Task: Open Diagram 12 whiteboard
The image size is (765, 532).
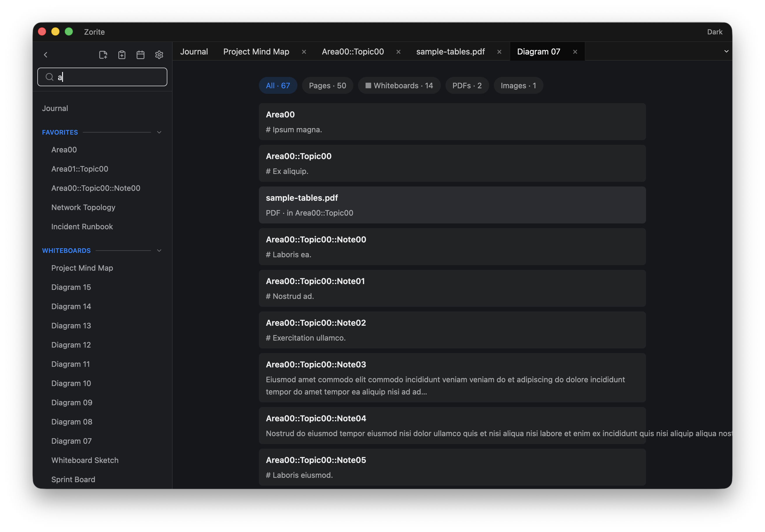Action: coord(71,345)
